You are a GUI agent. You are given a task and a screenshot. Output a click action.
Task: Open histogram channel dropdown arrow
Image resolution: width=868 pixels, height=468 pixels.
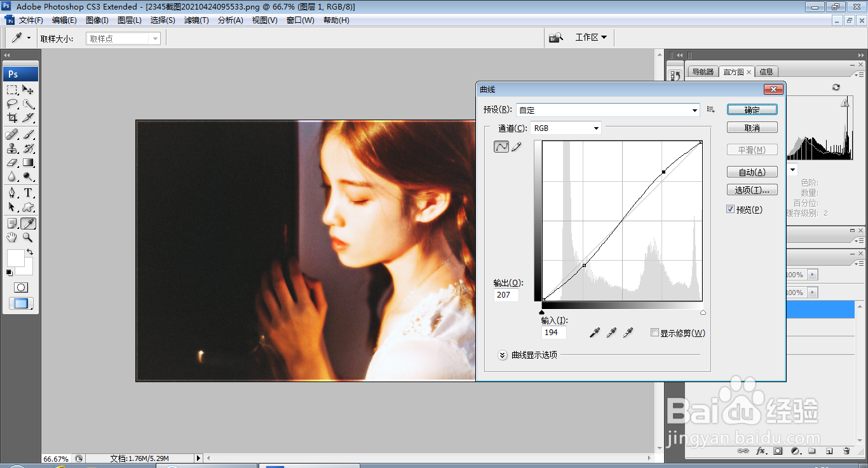pyautogui.click(x=792, y=170)
